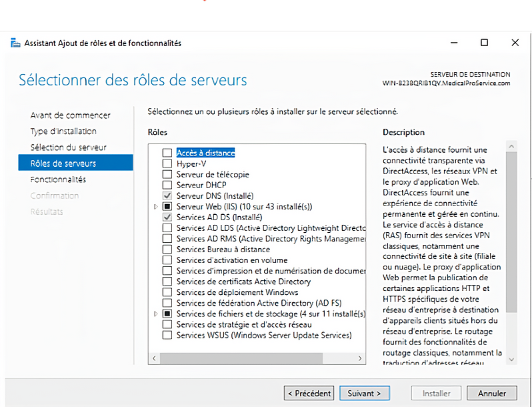This screenshot has height=407, width=532.
Task: Tick Services de déploiement Windows checkbox
Action: pyautogui.click(x=167, y=292)
